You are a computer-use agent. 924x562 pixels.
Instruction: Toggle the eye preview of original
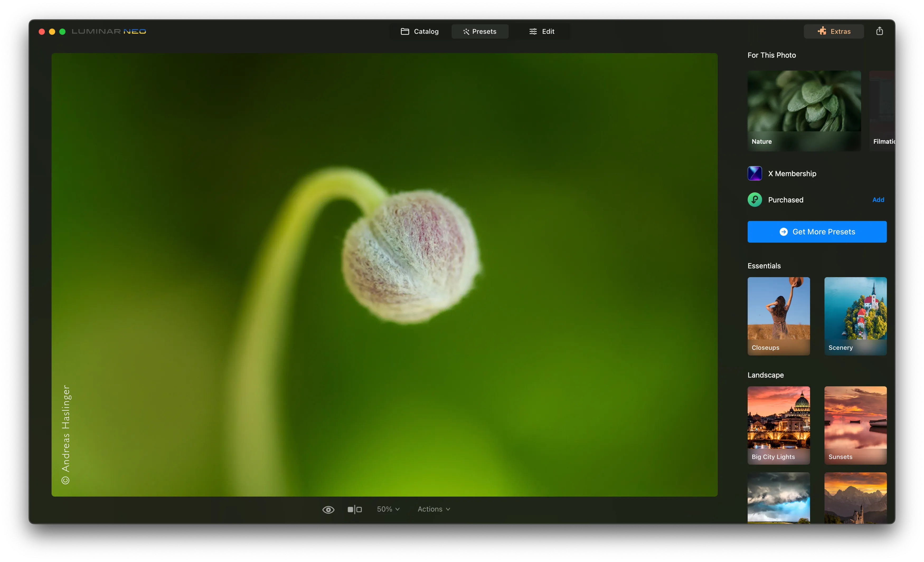point(328,510)
